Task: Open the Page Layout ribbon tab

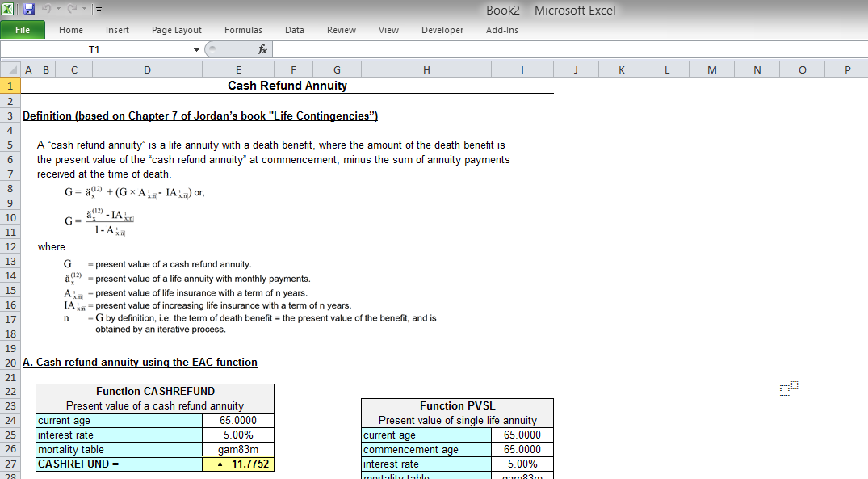Action: click(x=177, y=30)
